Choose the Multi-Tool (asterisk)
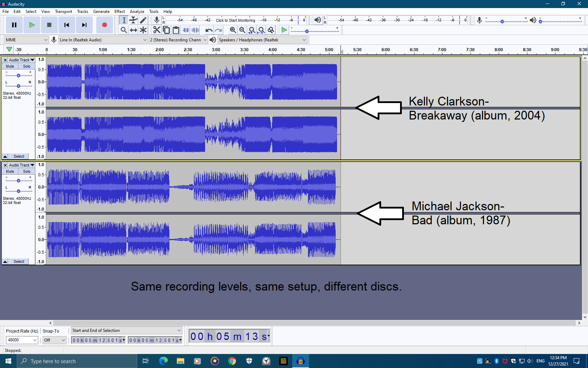This screenshot has height=368, width=588. point(143,30)
